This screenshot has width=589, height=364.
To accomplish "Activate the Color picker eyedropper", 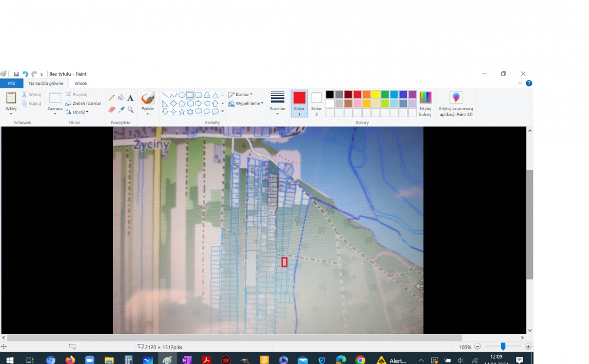I will [x=121, y=110].
